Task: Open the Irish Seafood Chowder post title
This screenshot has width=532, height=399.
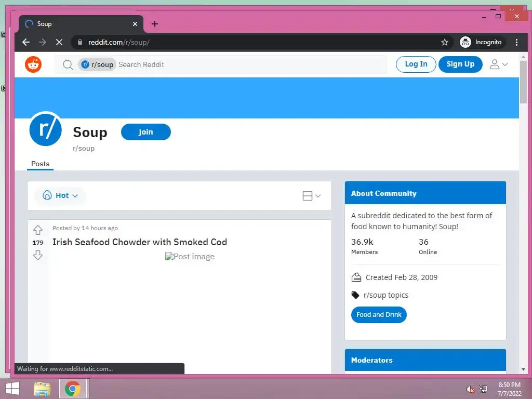Action: pos(139,242)
